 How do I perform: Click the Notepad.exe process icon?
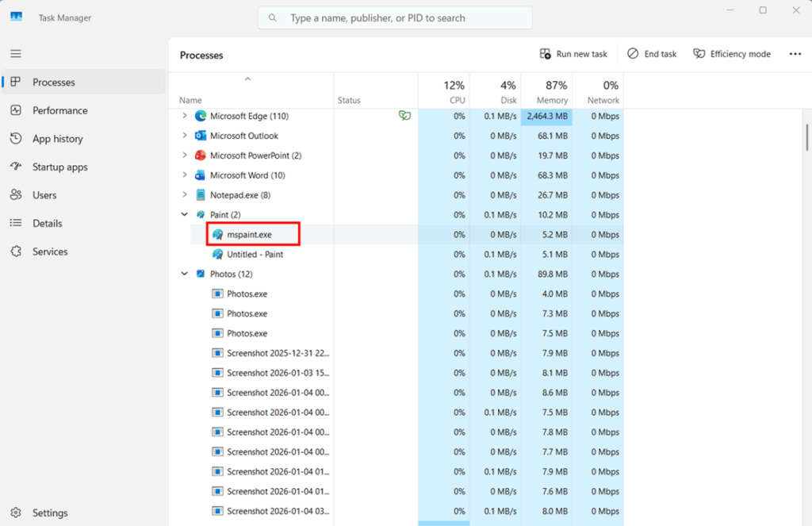coord(201,195)
